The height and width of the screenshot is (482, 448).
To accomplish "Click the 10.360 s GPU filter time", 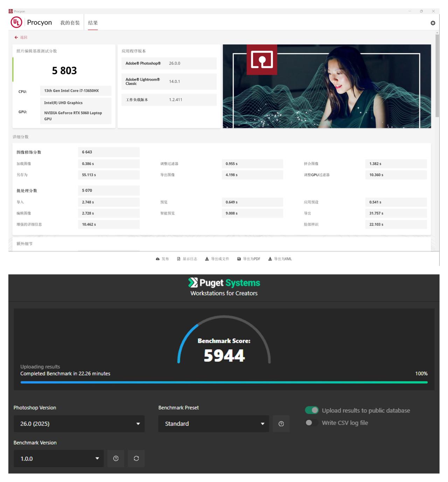I will pyautogui.click(x=376, y=175).
